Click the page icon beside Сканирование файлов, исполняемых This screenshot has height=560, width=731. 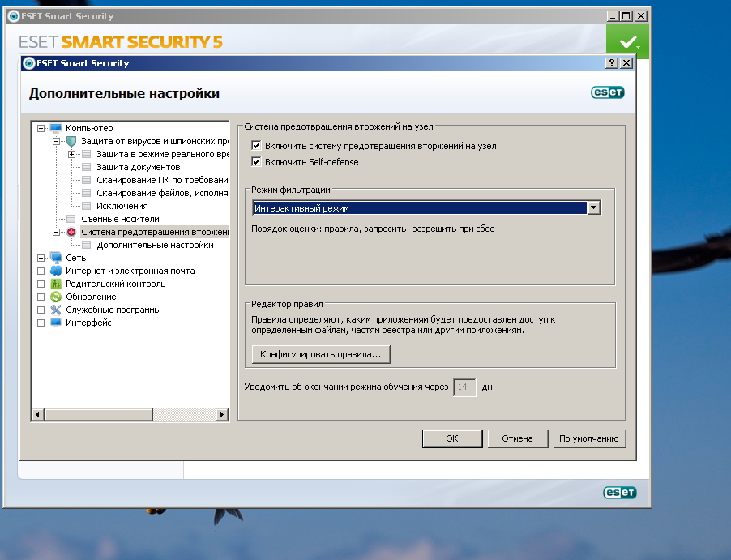(86, 193)
